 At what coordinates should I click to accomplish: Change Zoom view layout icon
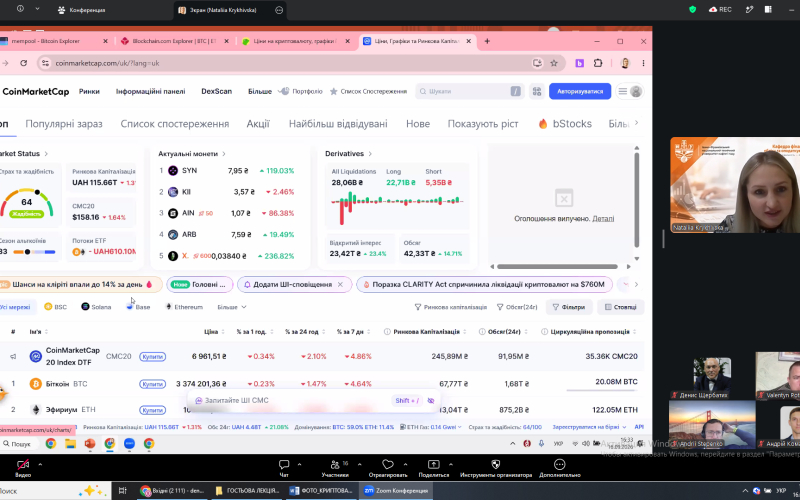768,9
